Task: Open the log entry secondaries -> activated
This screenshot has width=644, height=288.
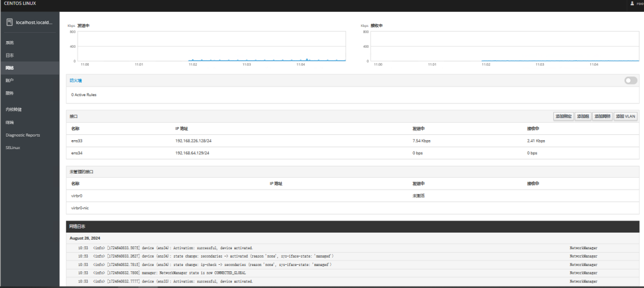Action: (353, 256)
